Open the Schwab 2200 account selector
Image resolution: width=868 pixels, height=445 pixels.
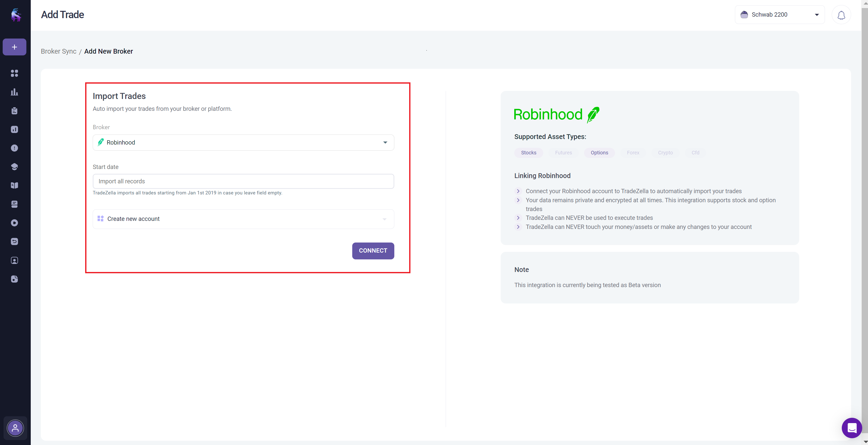(779, 15)
